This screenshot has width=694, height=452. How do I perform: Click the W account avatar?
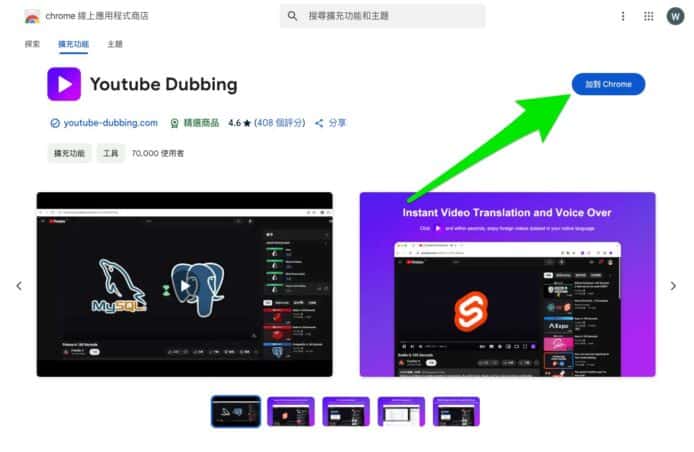(675, 16)
